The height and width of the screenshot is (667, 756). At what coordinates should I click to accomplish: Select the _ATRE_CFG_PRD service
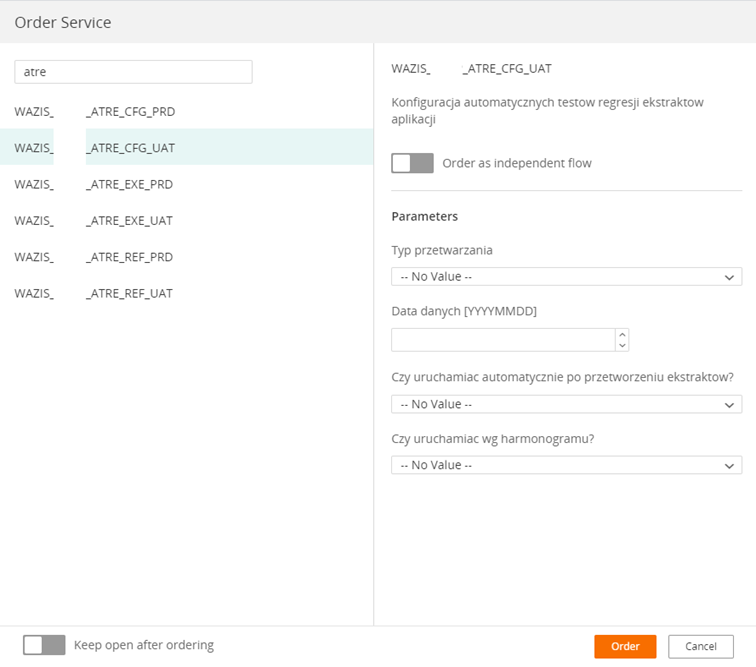[x=187, y=111]
